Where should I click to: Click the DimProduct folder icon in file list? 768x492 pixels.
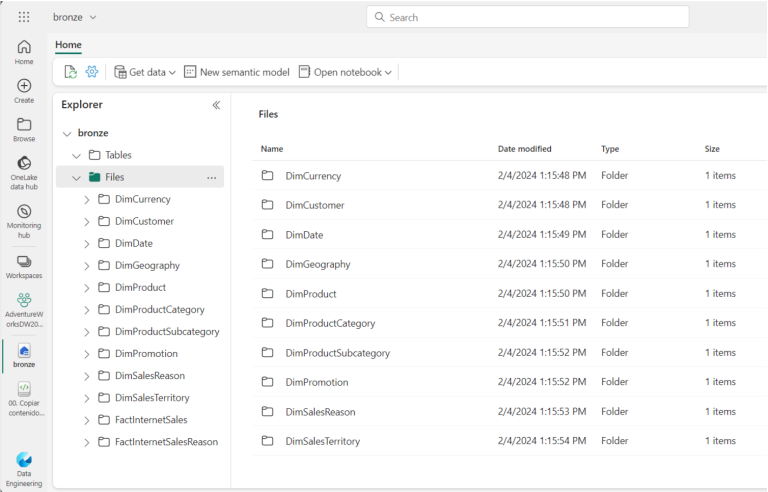click(267, 293)
